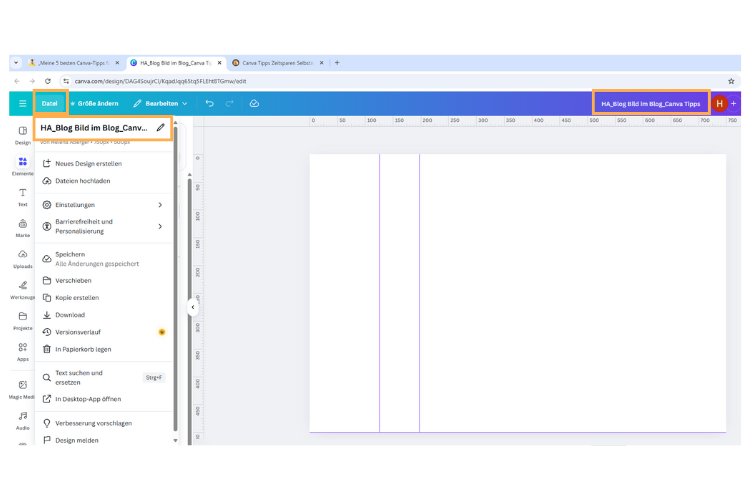Bookmark page with star icon
The image size is (750, 500).
[731, 81]
